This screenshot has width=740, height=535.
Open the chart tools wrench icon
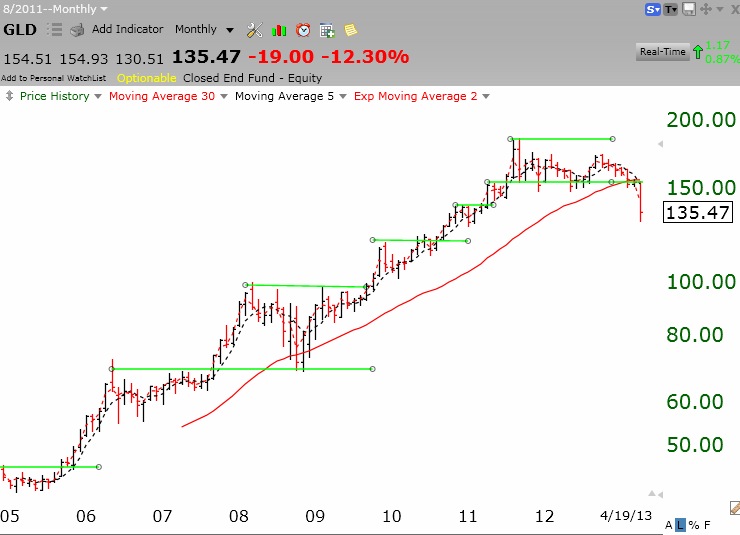pyautogui.click(x=255, y=30)
